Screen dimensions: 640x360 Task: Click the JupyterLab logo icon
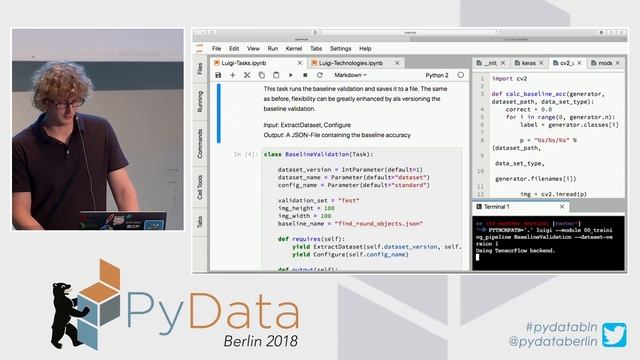pos(199,49)
